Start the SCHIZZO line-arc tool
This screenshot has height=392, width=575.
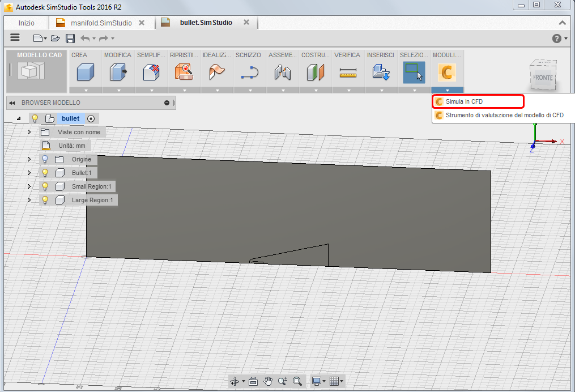250,72
